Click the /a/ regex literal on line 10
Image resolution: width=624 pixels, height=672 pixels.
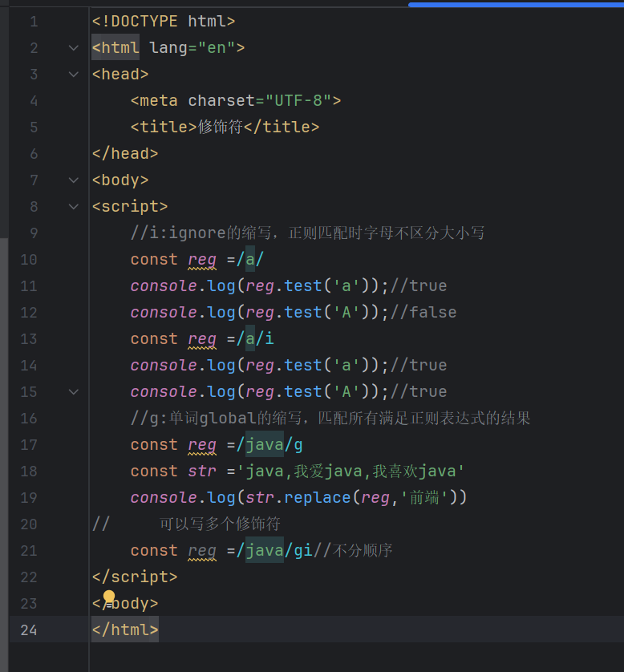point(250,260)
